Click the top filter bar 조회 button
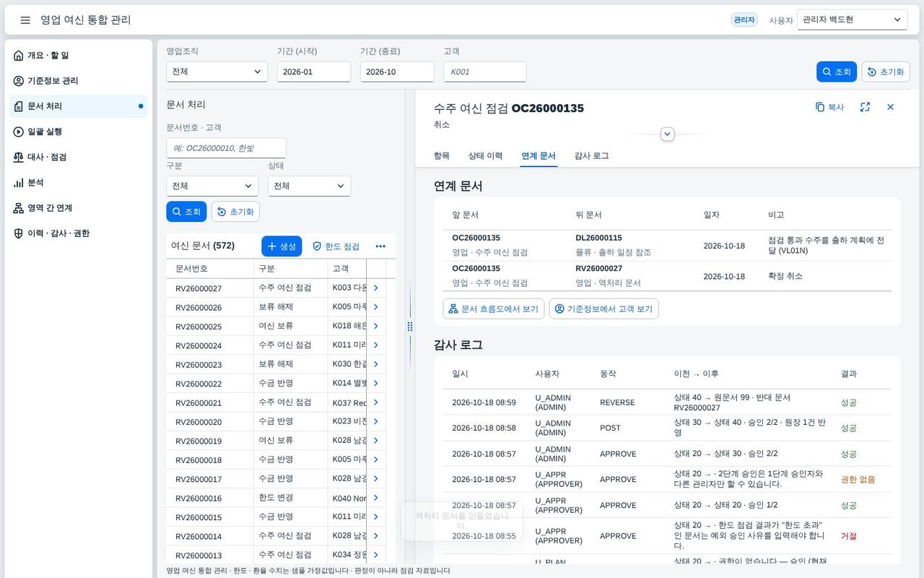The height and width of the screenshot is (578, 924). coord(837,72)
